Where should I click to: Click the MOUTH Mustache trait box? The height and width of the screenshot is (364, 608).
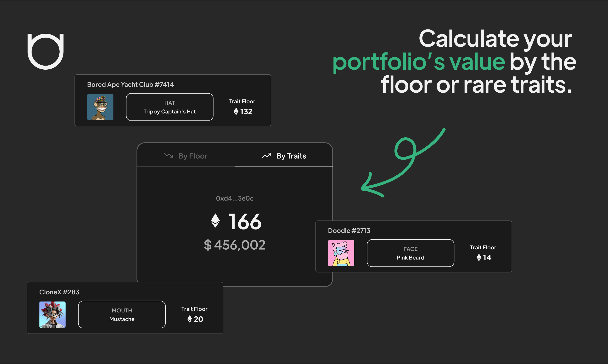(x=122, y=314)
